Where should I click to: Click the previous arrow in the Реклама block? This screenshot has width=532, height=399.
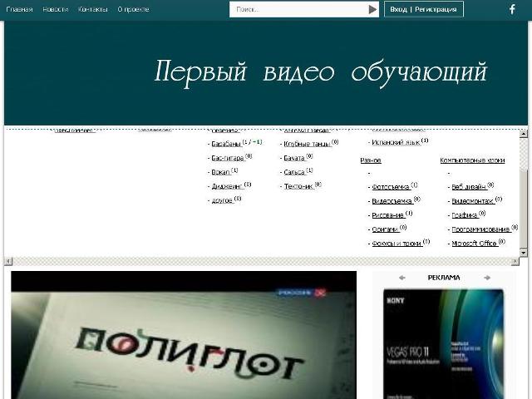click(x=402, y=278)
